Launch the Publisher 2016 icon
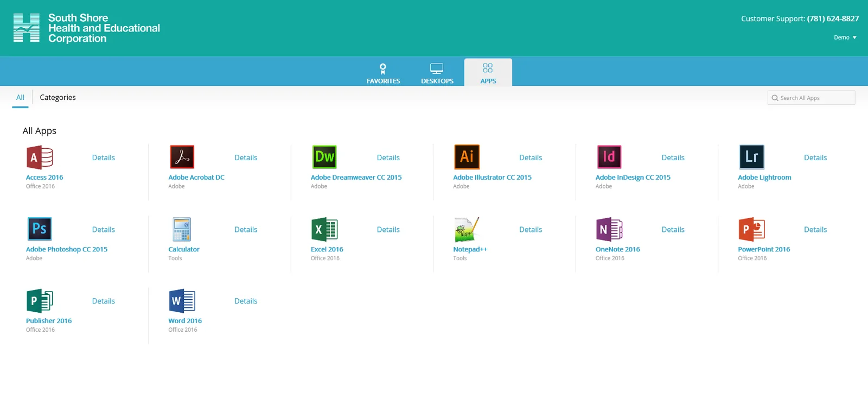 [x=40, y=301]
